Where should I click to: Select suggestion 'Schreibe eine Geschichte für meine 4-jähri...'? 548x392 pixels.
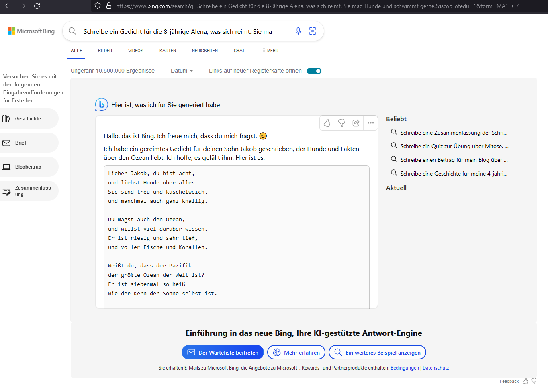click(x=454, y=174)
